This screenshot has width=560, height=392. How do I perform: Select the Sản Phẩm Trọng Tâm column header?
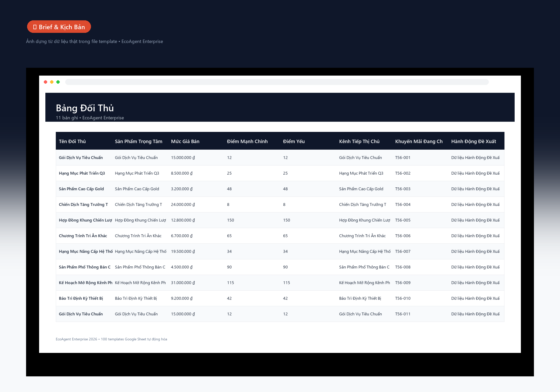[x=138, y=141]
